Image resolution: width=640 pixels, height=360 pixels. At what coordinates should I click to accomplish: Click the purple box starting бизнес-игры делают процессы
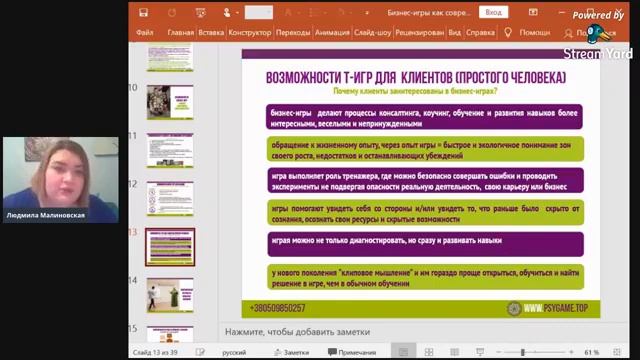[x=424, y=117]
